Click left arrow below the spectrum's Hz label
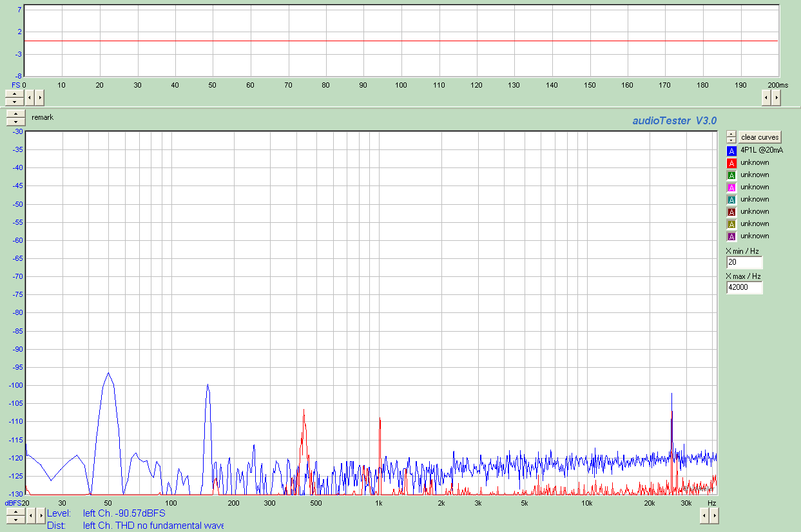Image resolution: width=801 pixels, height=532 pixels. pos(704,515)
